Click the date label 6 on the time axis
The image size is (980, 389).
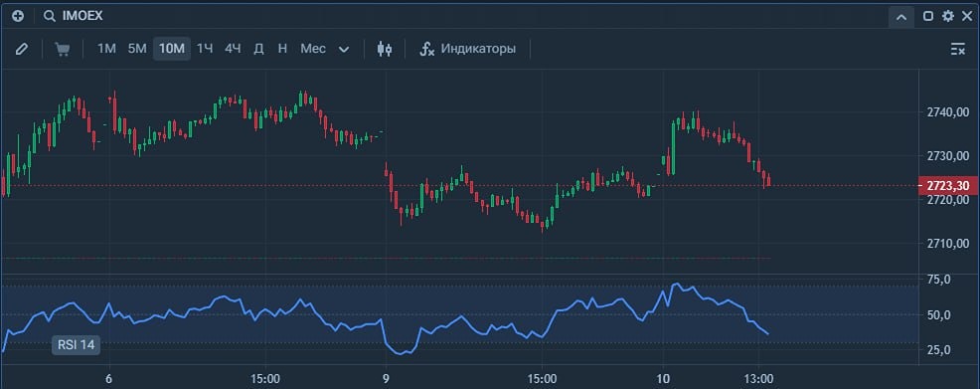[x=108, y=379]
